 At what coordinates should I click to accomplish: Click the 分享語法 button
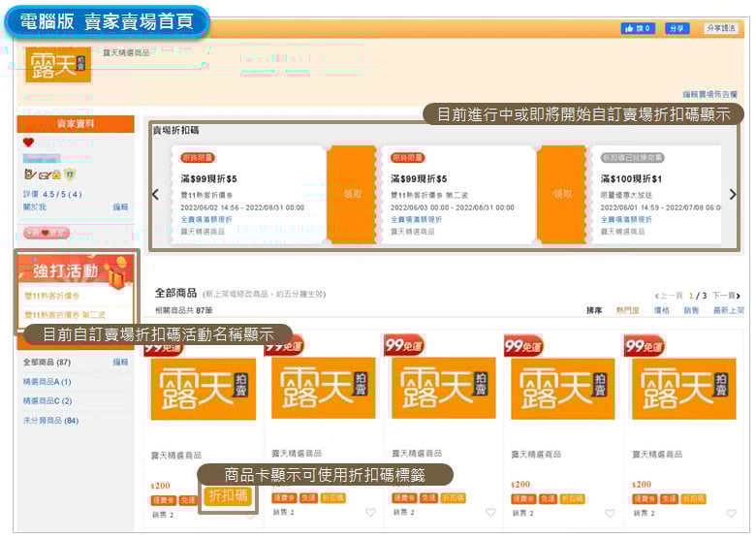click(721, 29)
